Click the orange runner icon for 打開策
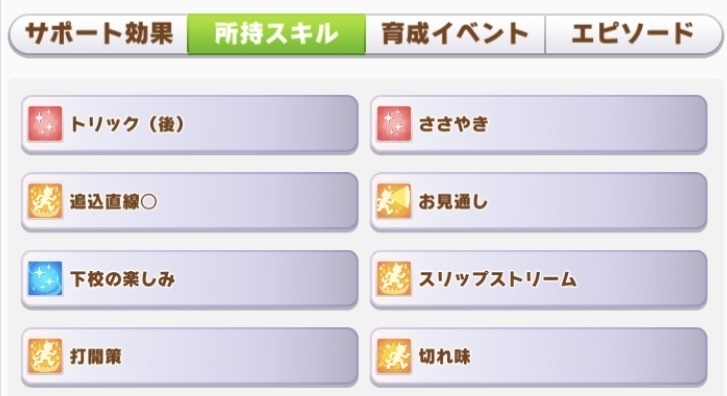This screenshot has width=727, height=396. pyautogui.click(x=45, y=356)
